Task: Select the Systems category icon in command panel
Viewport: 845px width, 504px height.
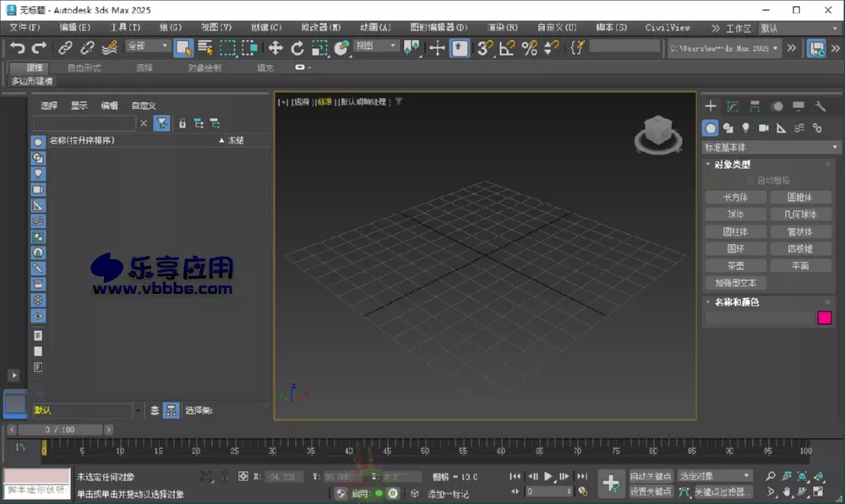Action: click(817, 128)
